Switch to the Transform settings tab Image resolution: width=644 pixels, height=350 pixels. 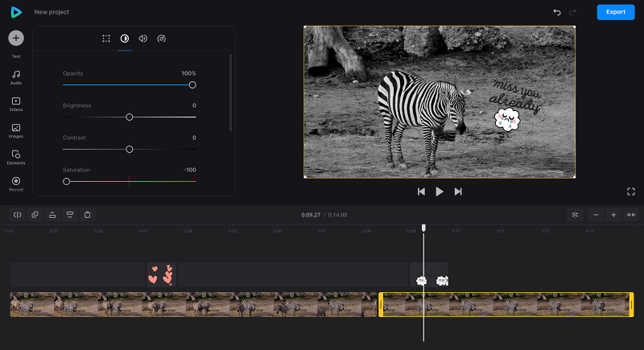point(106,39)
